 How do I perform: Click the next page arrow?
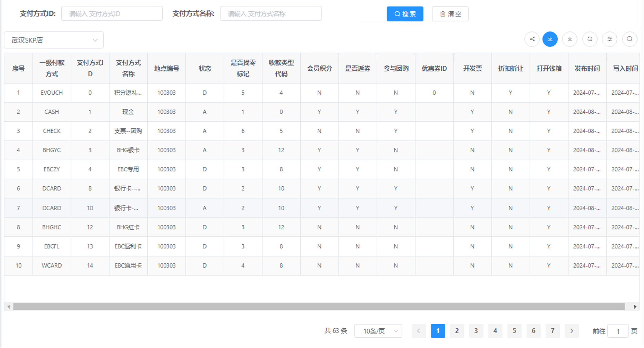572,331
